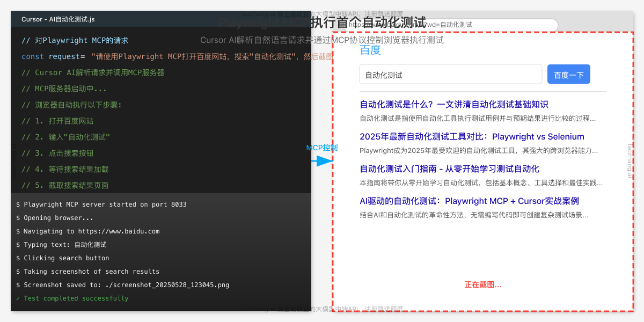Click terminal line Screenshot saved to: ./screenshot_20250528_123045.png
This screenshot has width=644, height=322.
coord(123,285)
